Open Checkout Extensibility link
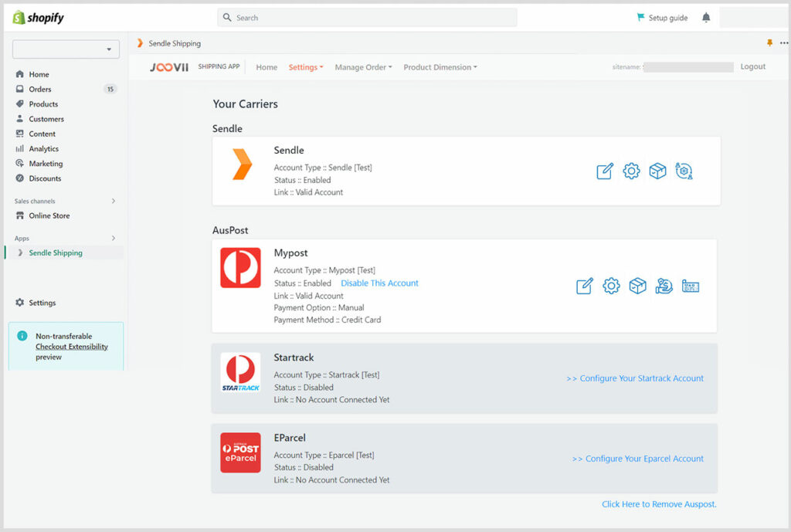Image resolution: width=791 pixels, height=532 pixels. tap(72, 347)
